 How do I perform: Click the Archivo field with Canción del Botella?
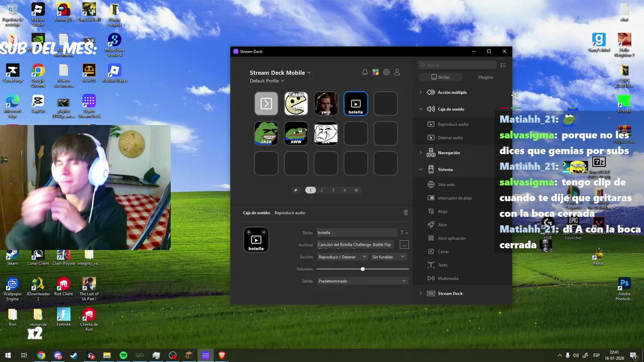click(356, 245)
